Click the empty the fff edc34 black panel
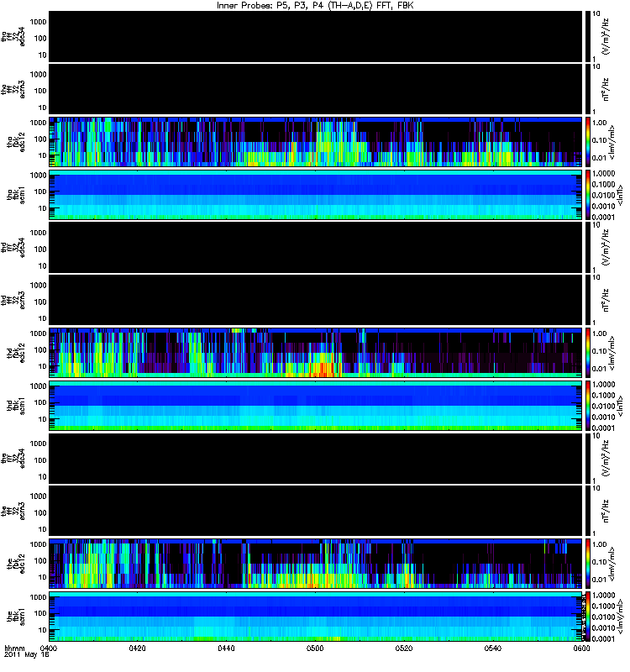The height and width of the screenshot is (672, 630). click(316, 458)
